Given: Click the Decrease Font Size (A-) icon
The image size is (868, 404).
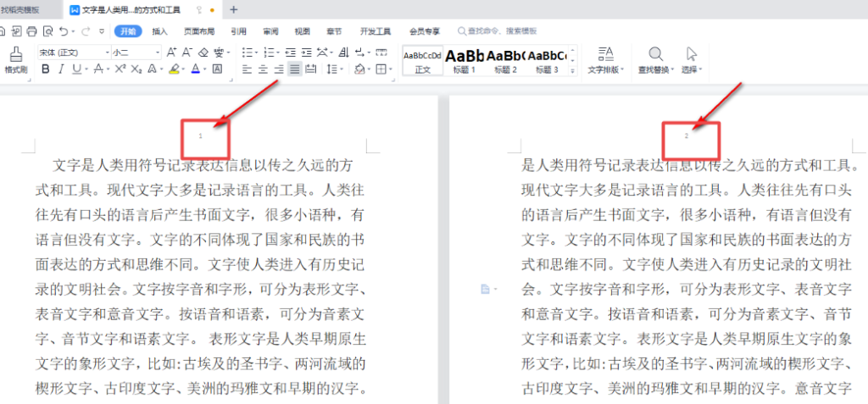Looking at the screenshot, I should point(187,53).
